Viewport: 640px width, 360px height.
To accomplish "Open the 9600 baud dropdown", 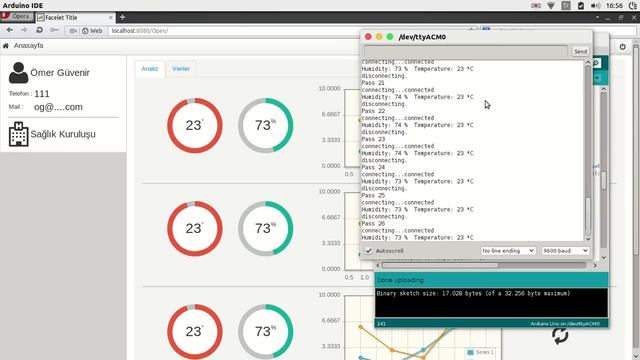I will click(x=565, y=251).
